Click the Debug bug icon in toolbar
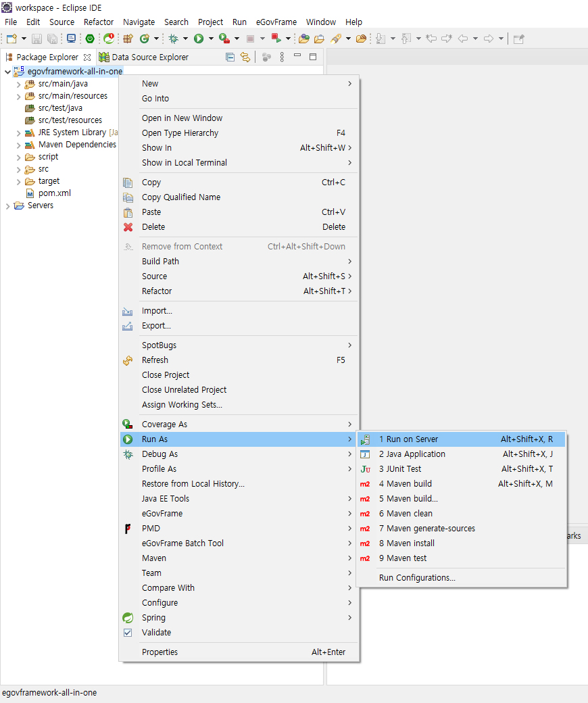The width and height of the screenshot is (588, 703). [174, 39]
